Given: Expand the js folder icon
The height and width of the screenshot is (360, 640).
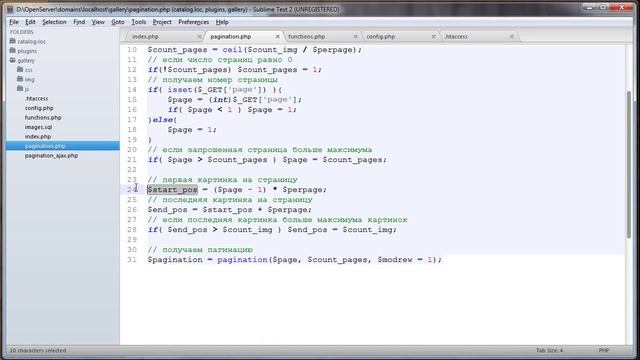Looking at the screenshot, I should pyautogui.click(x=20, y=89).
